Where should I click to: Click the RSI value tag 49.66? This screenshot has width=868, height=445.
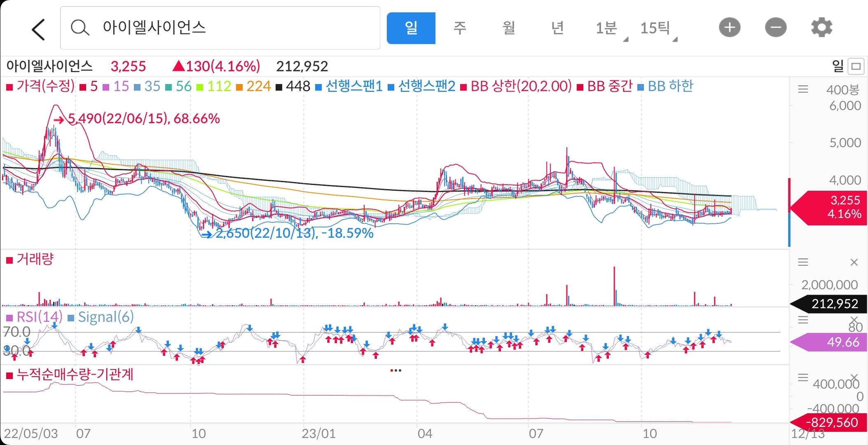(x=828, y=342)
